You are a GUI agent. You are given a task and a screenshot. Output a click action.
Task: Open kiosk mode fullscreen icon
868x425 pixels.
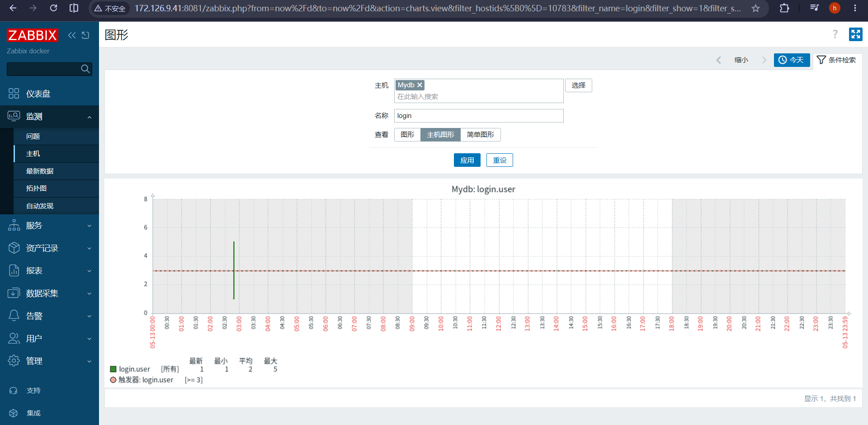[855, 34]
